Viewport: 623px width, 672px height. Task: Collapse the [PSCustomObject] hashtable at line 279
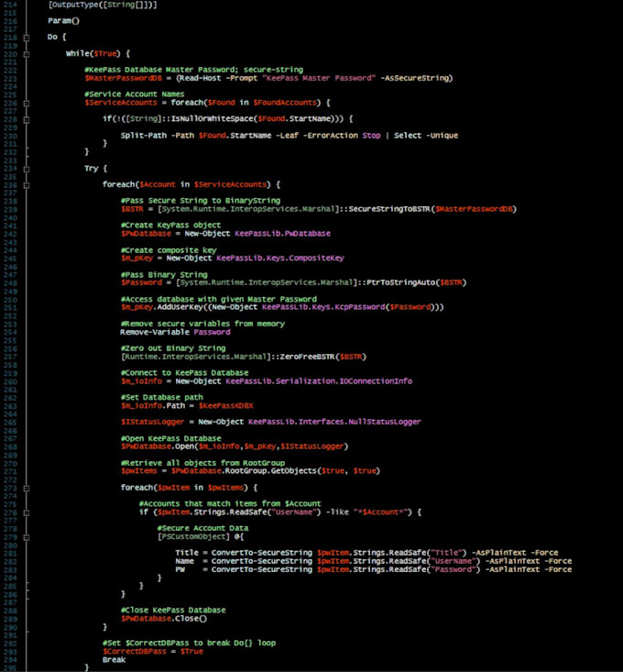(x=27, y=537)
